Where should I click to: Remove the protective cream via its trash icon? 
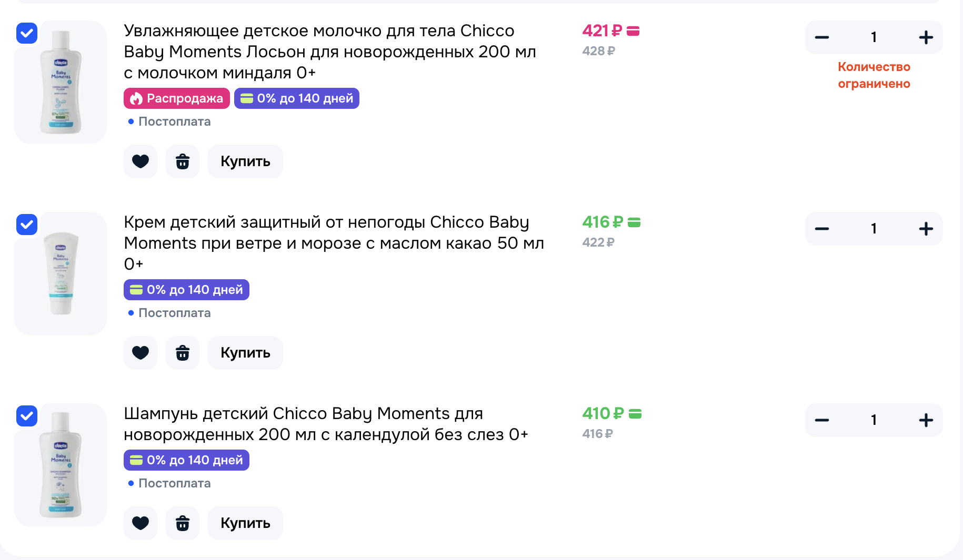[183, 353]
